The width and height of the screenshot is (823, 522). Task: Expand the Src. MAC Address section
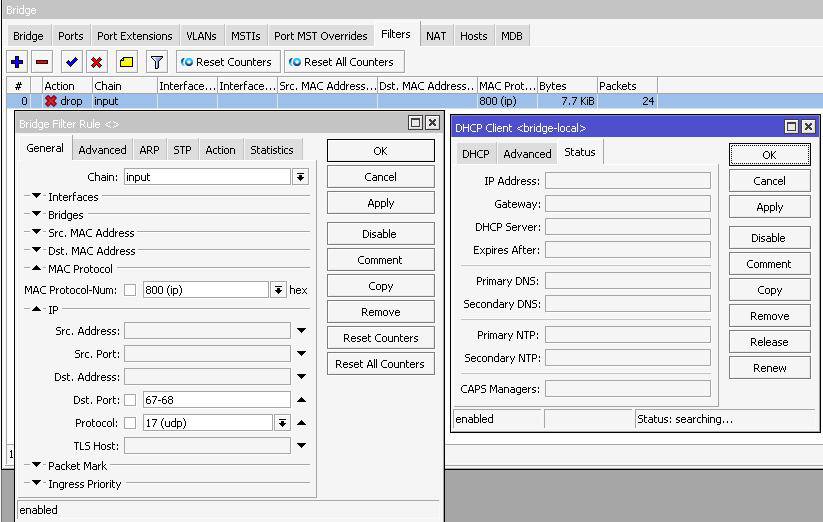(36, 232)
